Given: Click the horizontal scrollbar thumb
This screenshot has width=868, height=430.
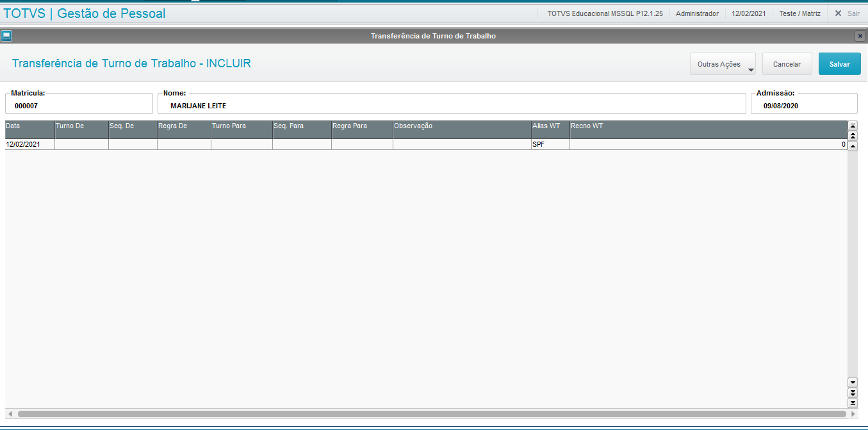Looking at the screenshot, I should pyautogui.click(x=432, y=414).
